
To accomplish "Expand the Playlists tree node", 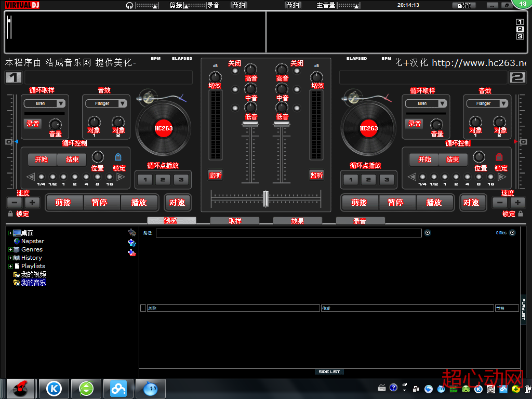I will pyautogui.click(x=10, y=267).
